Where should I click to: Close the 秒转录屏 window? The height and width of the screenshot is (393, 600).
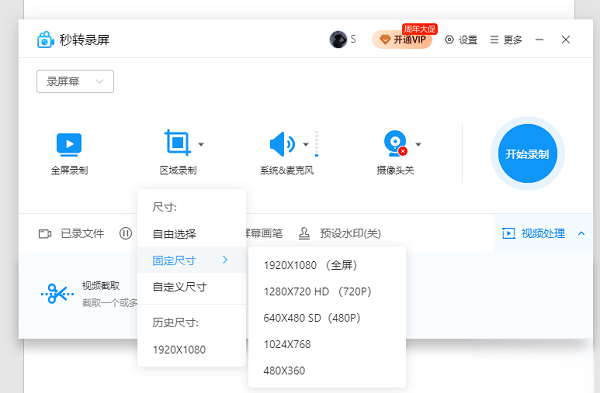pyautogui.click(x=566, y=40)
